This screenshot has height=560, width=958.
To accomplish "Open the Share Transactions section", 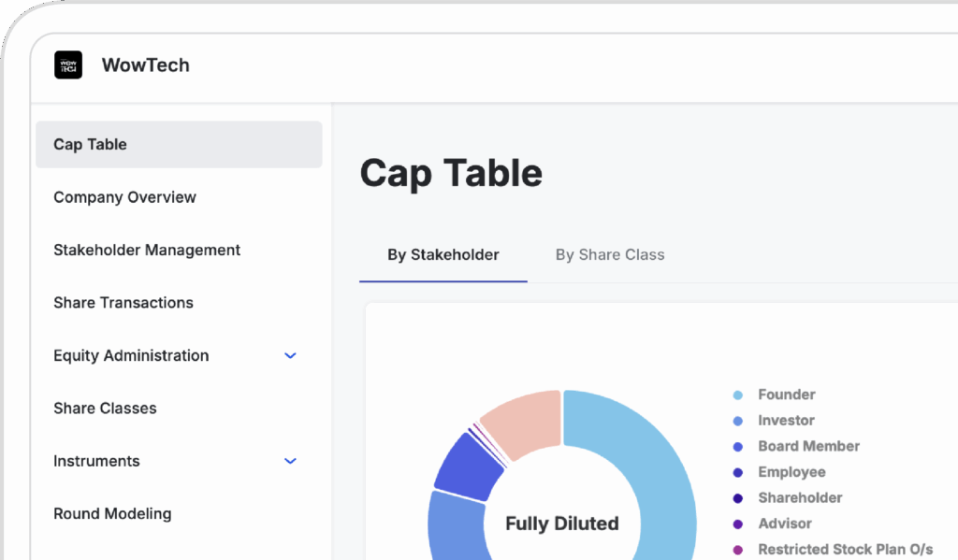I will pos(123,302).
